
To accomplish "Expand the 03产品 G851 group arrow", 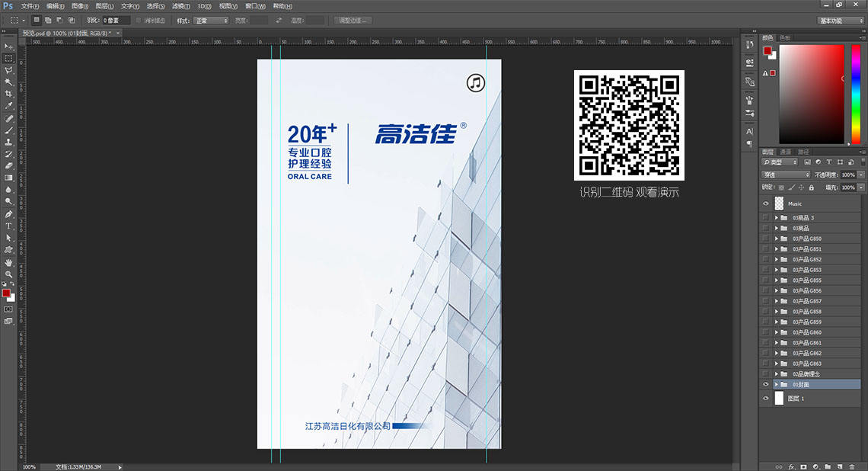I will (777, 248).
